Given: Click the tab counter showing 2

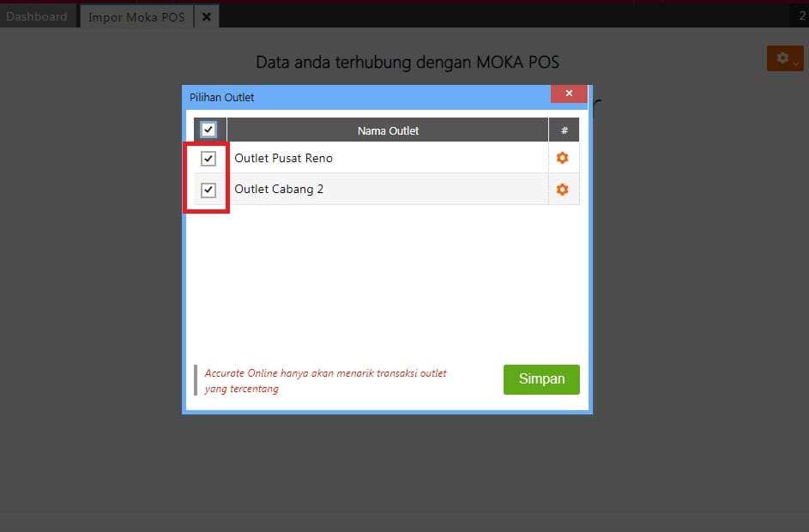Looking at the screenshot, I should click(x=802, y=16).
